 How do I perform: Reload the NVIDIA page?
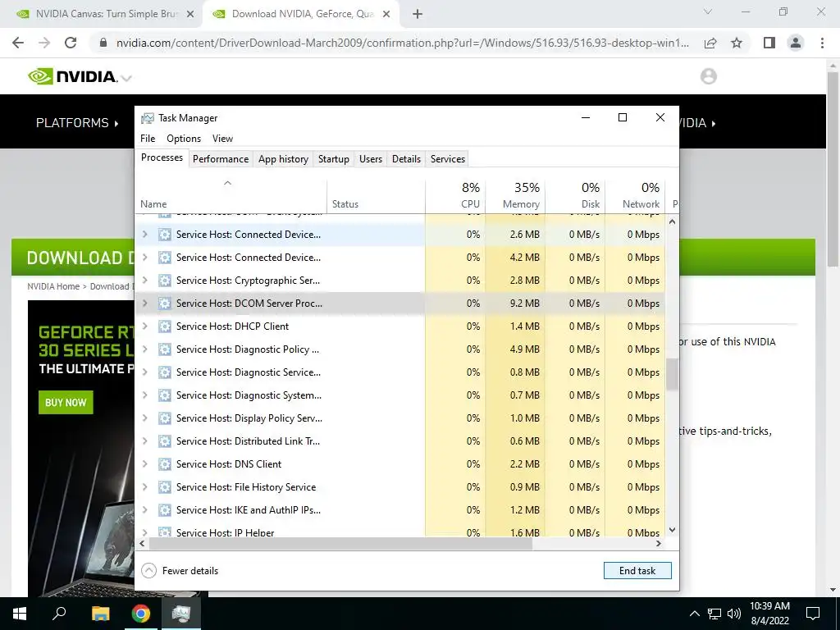[x=71, y=43]
